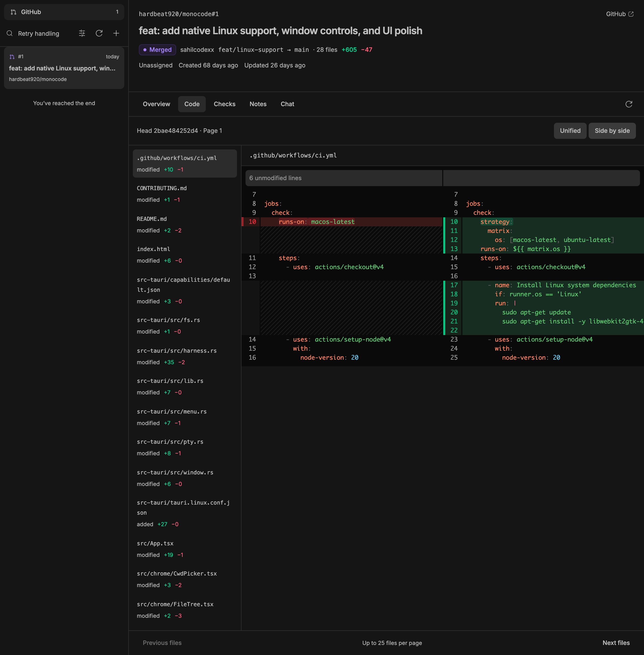Click the PR icon on the #1 card
Image resolution: width=644 pixels, height=655 pixels.
click(x=12, y=57)
